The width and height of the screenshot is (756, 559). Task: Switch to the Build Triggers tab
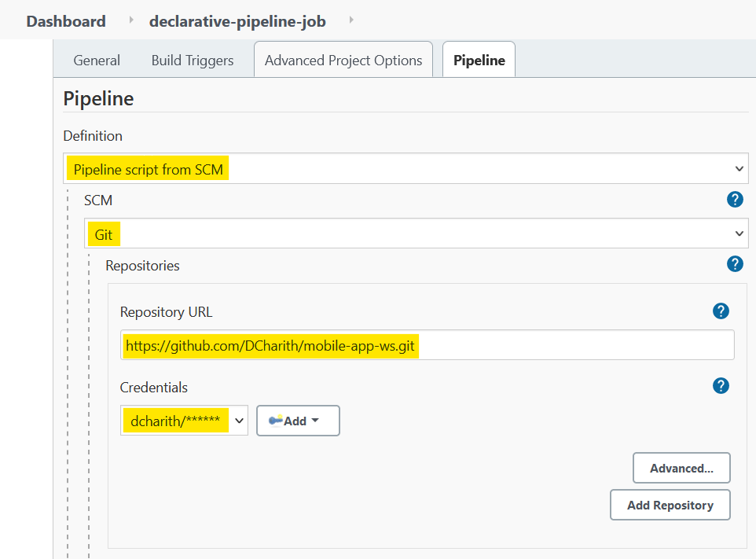coord(193,61)
